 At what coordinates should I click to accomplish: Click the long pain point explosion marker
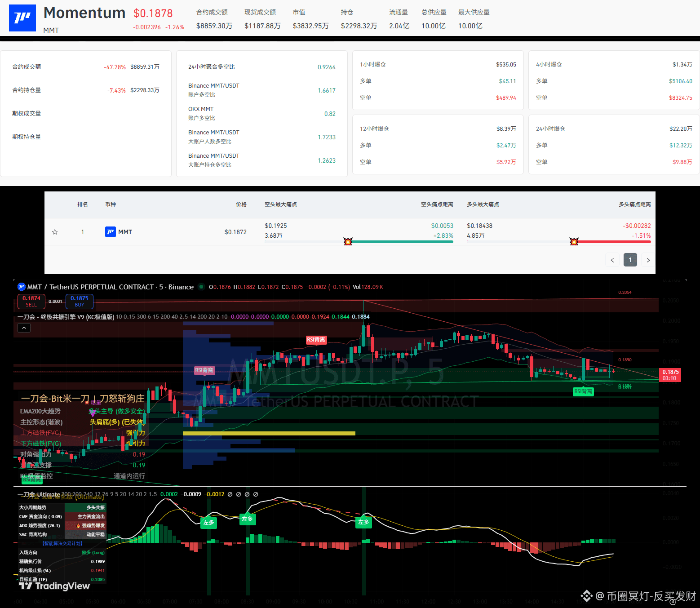pos(574,242)
